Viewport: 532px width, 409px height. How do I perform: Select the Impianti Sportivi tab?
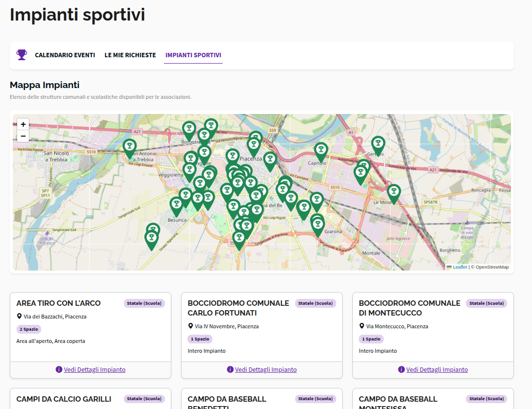point(193,55)
